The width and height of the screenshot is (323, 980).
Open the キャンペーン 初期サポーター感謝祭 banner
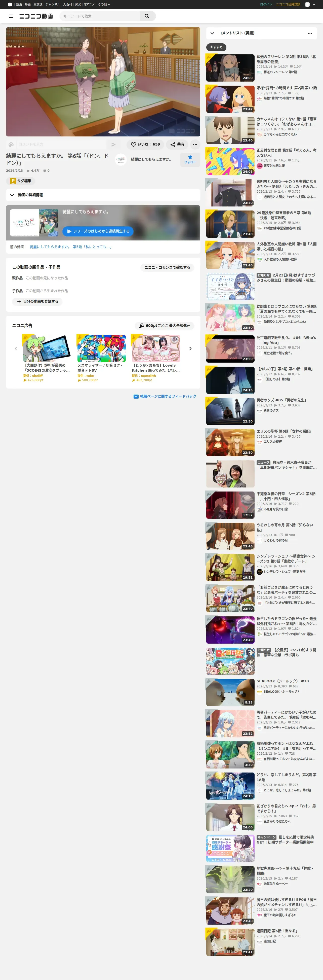click(230, 848)
